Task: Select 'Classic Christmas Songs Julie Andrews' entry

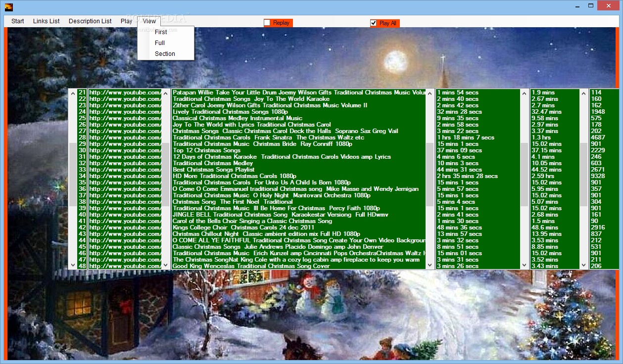Action: coord(278,247)
